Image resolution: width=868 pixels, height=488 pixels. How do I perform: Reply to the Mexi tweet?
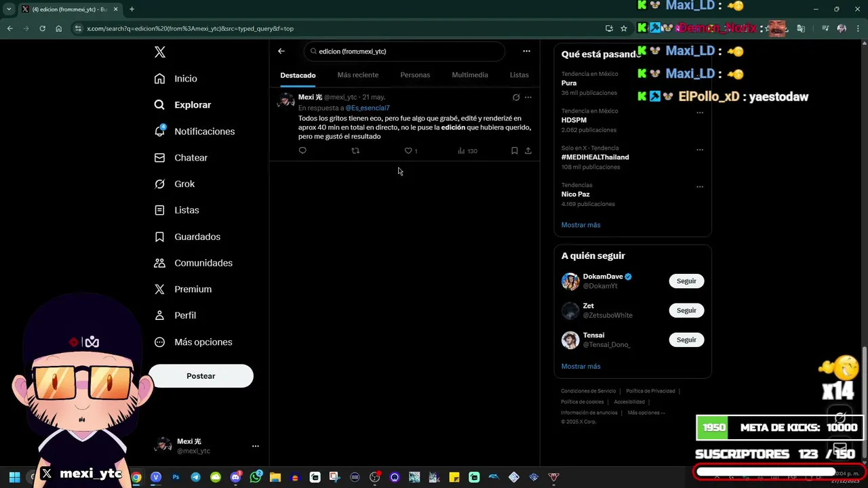302,151
